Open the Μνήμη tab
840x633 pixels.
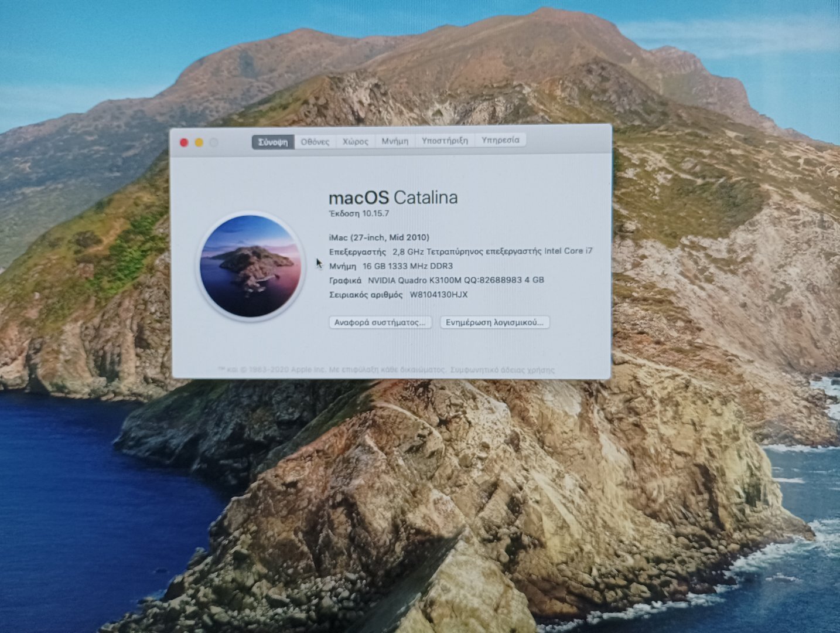(x=395, y=141)
